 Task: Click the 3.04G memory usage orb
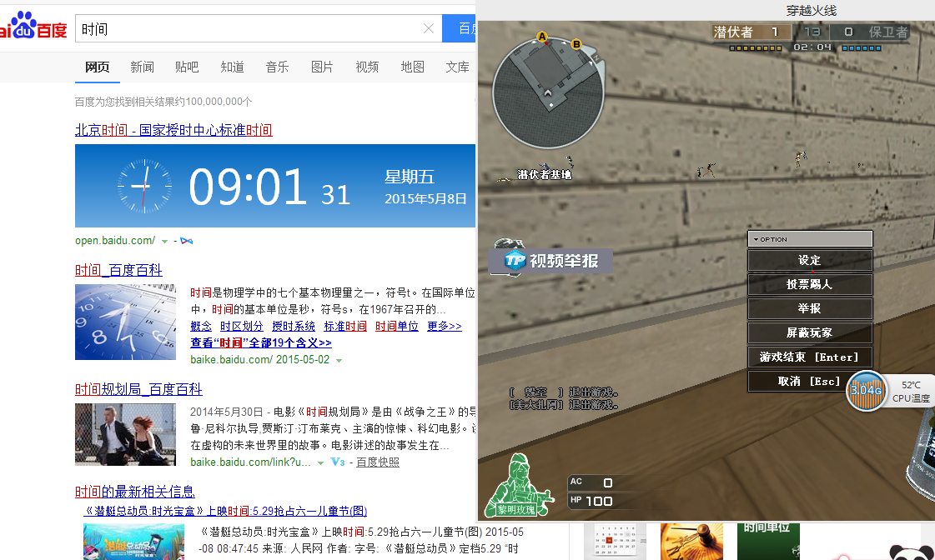pos(867,391)
